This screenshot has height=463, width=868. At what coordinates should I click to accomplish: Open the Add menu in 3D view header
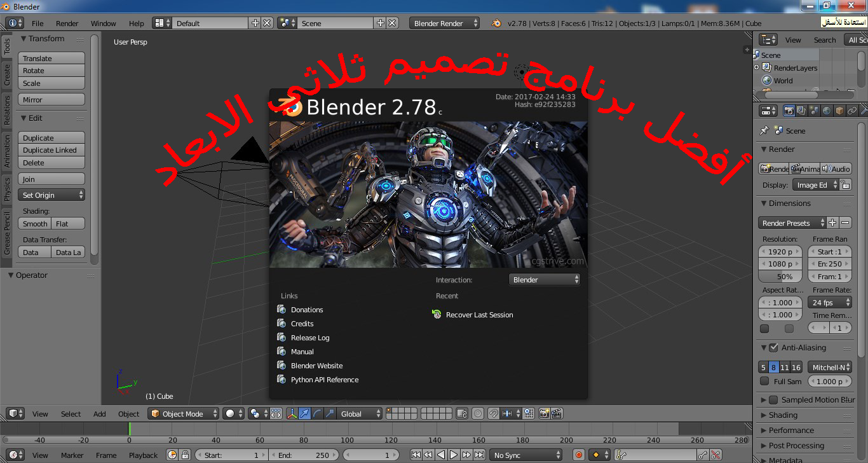(100, 413)
